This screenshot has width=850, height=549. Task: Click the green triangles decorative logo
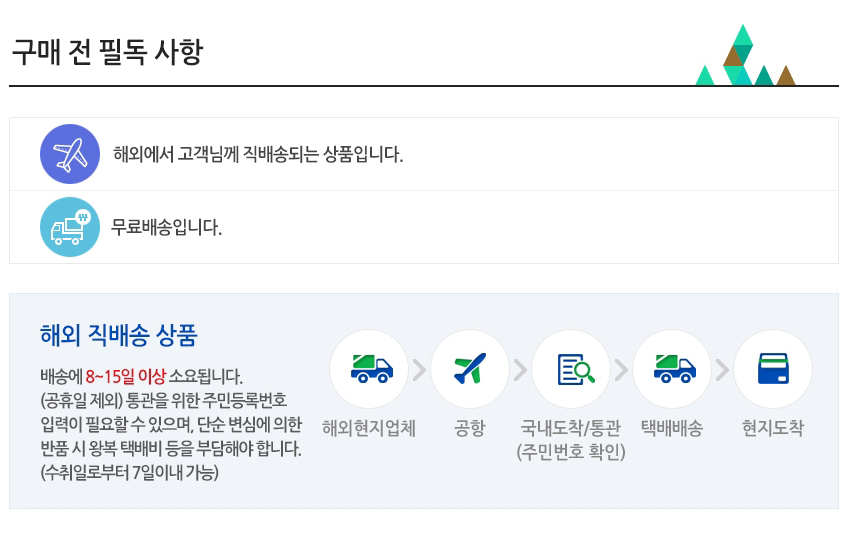pyautogui.click(x=745, y=58)
